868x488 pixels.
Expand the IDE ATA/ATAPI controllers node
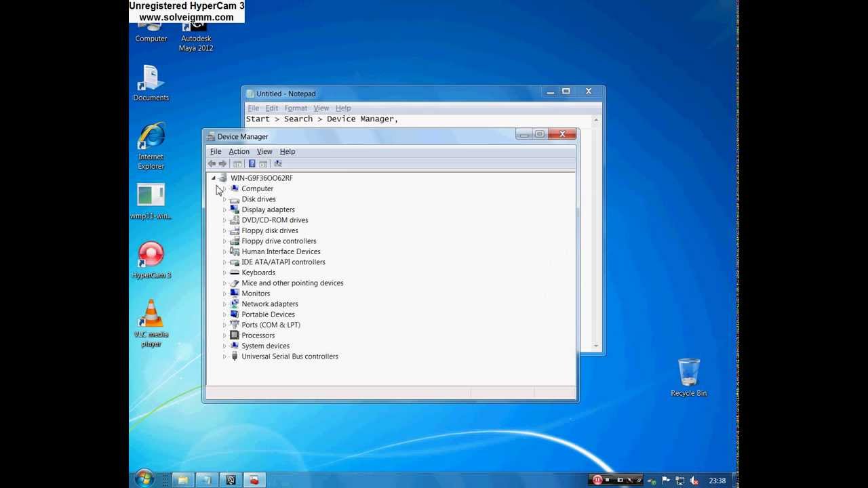tap(224, 262)
